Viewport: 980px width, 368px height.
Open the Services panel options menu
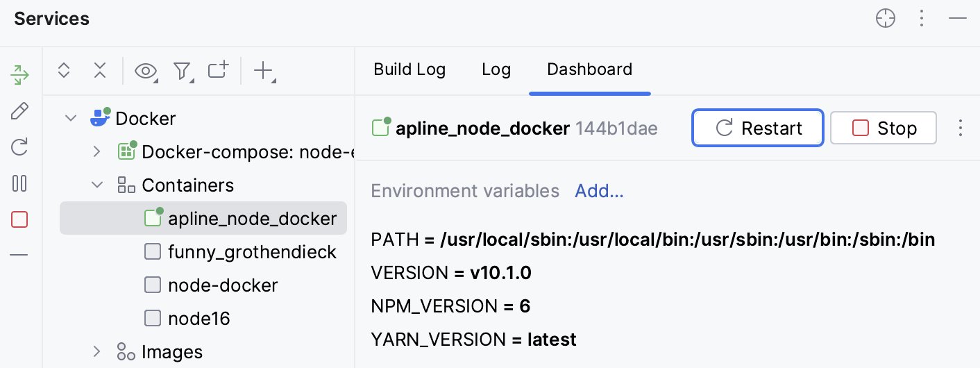click(x=922, y=19)
